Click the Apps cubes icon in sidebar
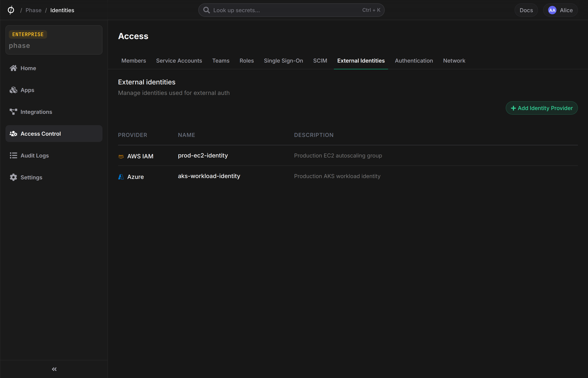Image resolution: width=588 pixels, height=378 pixels. pos(13,90)
